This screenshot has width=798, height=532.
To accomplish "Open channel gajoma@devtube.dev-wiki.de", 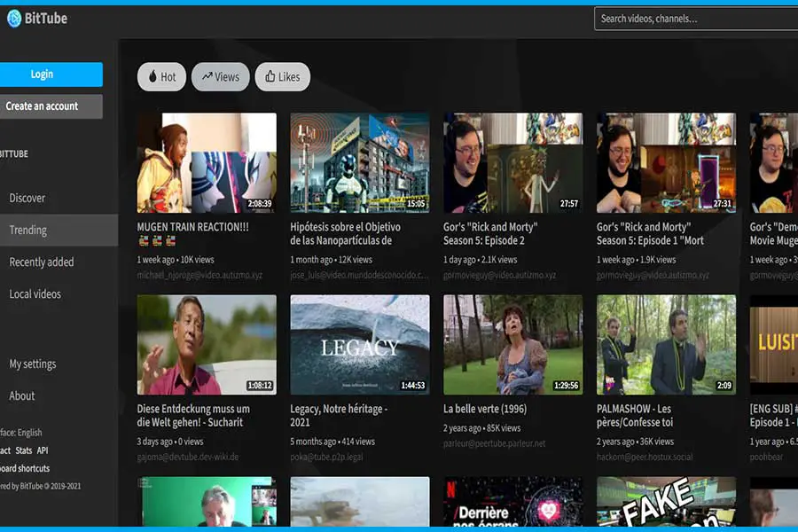I will (188, 458).
